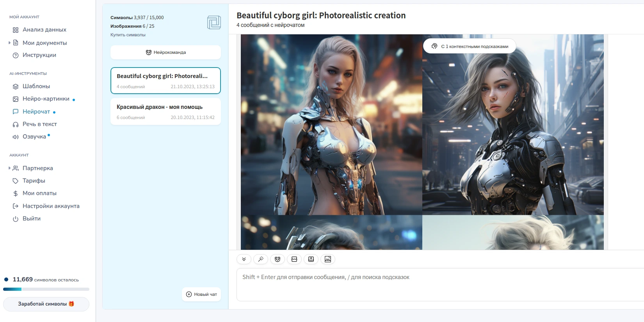The height and width of the screenshot is (322, 644).
Task: Start a Новый чат
Action: (201, 294)
